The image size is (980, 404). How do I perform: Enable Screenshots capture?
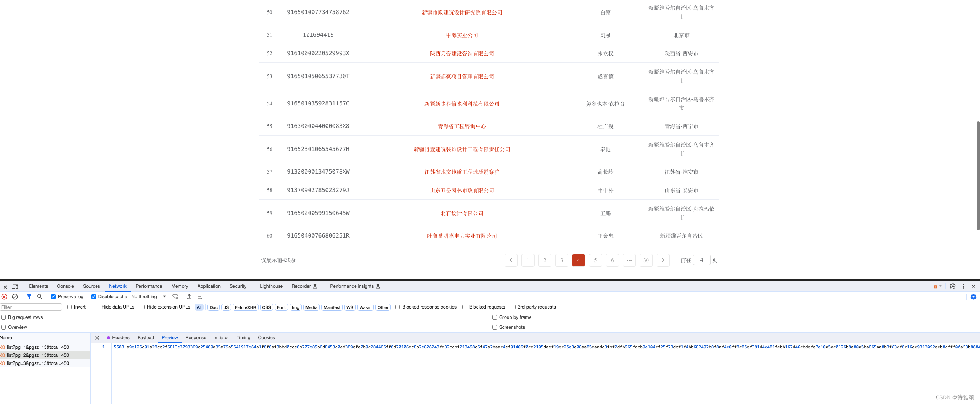point(495,327)
